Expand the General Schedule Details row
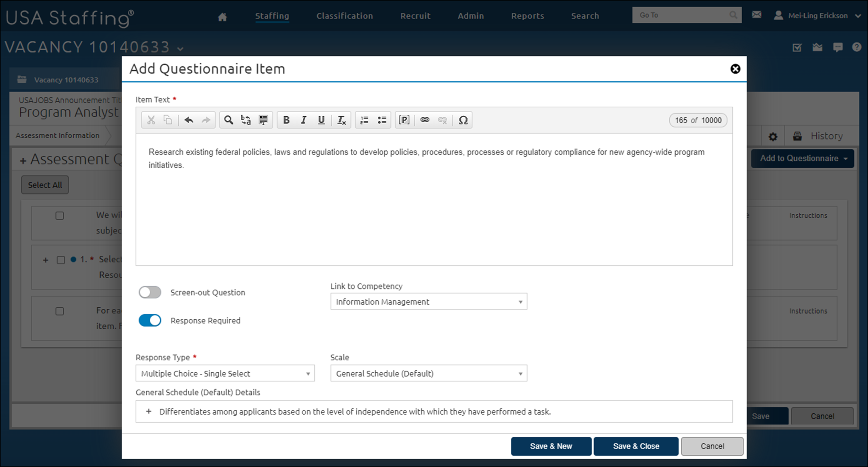Viewport: 868px width, 467px height. click(149, 411)
